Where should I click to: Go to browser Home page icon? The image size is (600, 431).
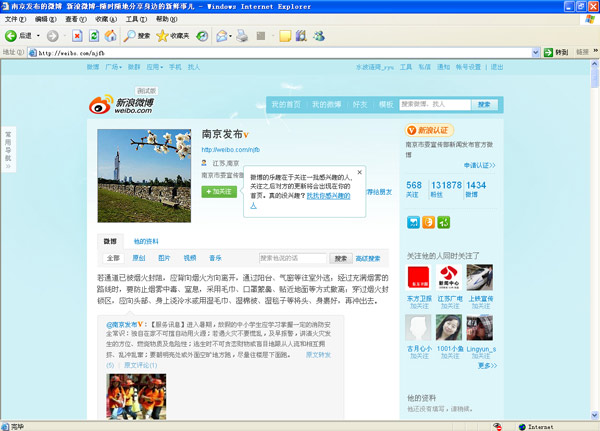110,36
